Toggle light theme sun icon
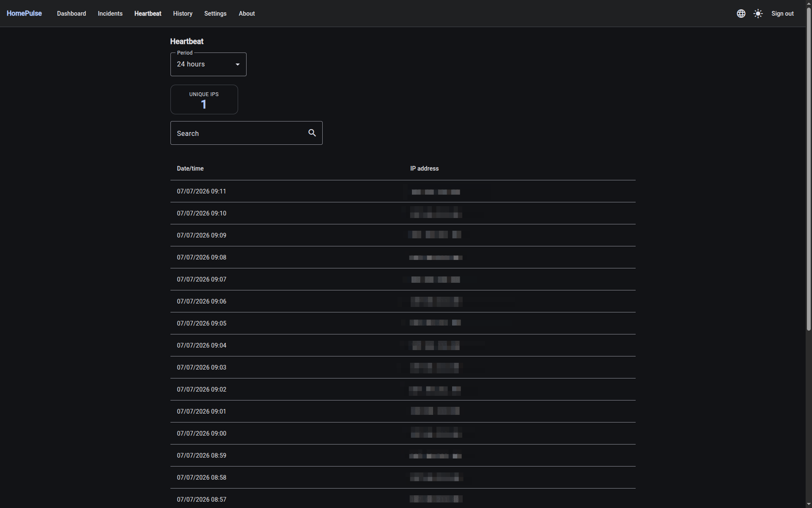 tap(758, 14)
